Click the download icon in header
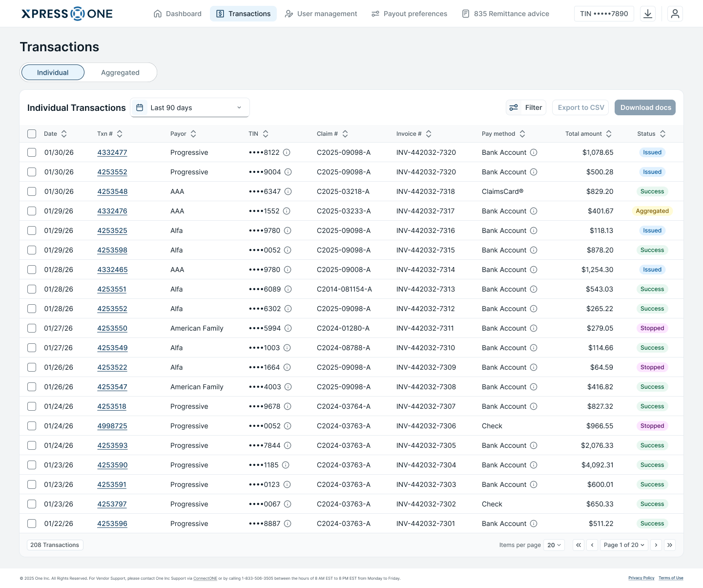 pos(648,14)
